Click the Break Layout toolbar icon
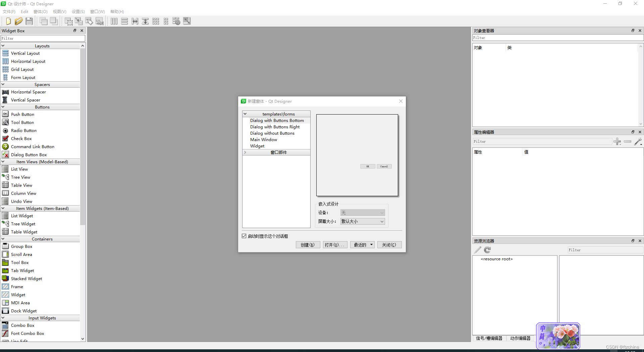This screenshot has width=644, height=352. tap(176, 21)
